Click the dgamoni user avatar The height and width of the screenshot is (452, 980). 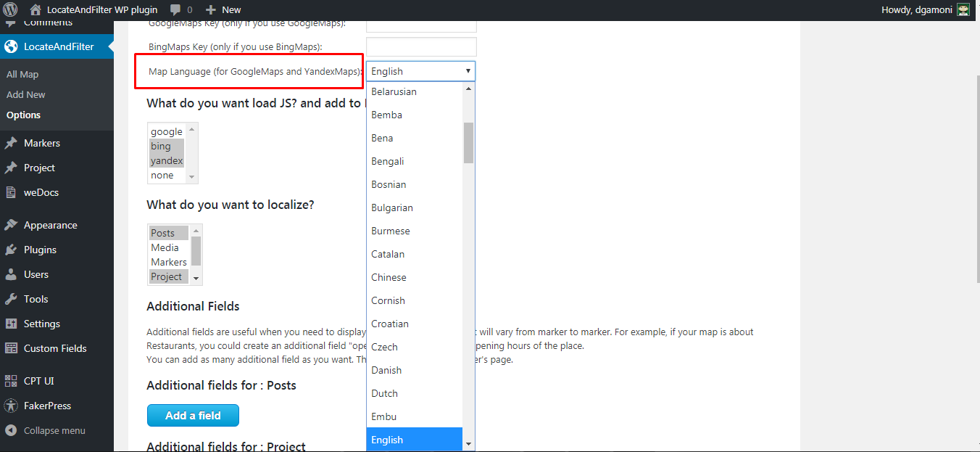coord(963,10)
